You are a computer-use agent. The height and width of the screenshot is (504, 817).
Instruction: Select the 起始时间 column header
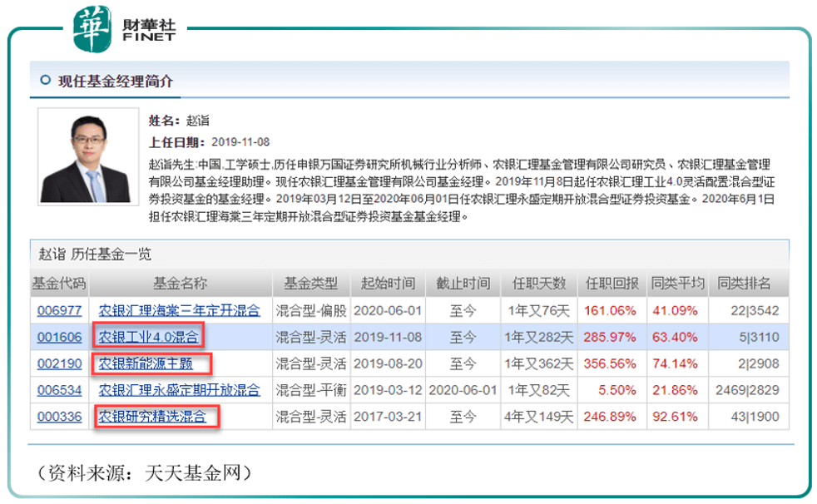(388, 284)
